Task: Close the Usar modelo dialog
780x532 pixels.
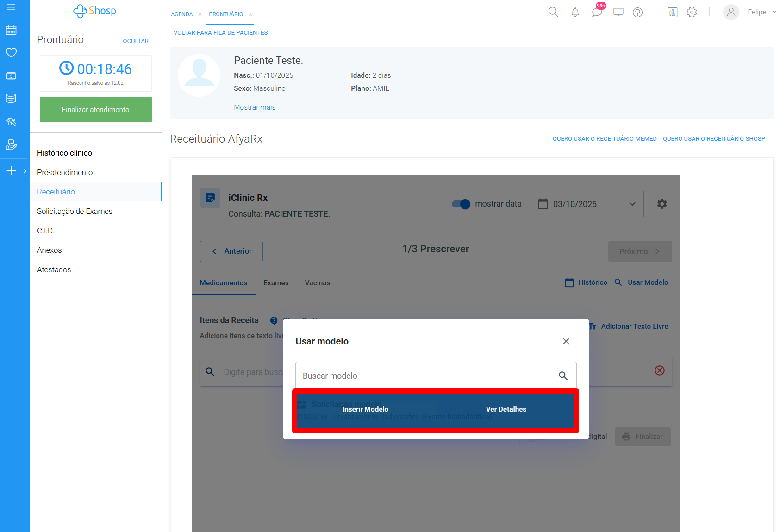Action: [x=566, y=341]
